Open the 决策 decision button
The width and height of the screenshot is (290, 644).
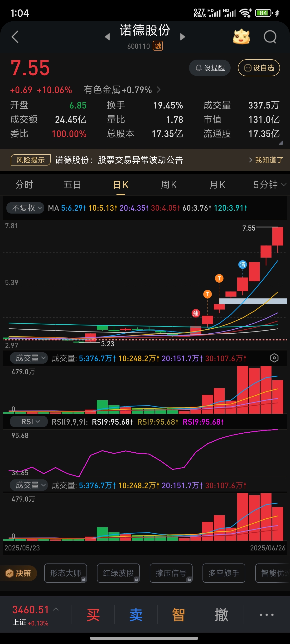coord(19,573)
